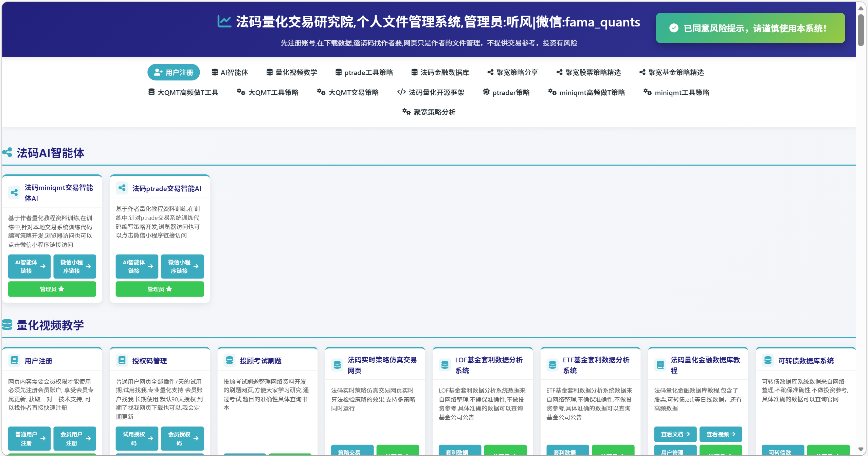Click the scrollbar down arrow at page edge
The width and height of the screenshot is (868, 456).
tap(861, 449)
